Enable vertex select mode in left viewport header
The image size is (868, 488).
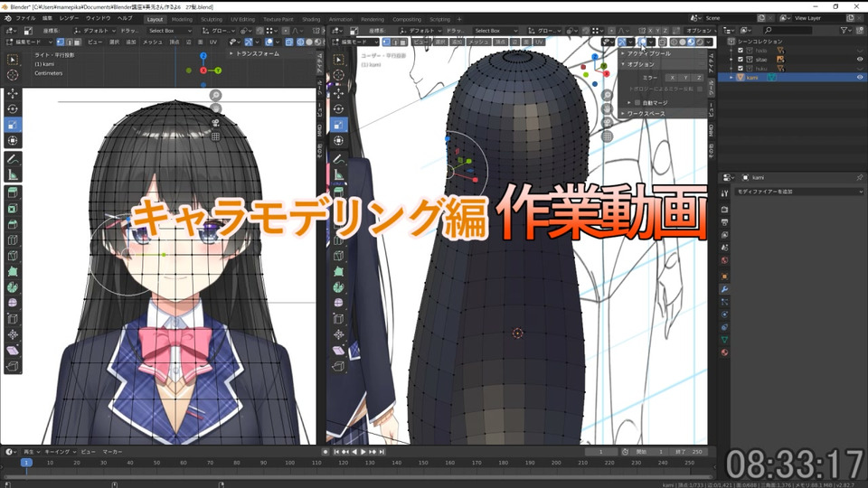pos(61,42)
